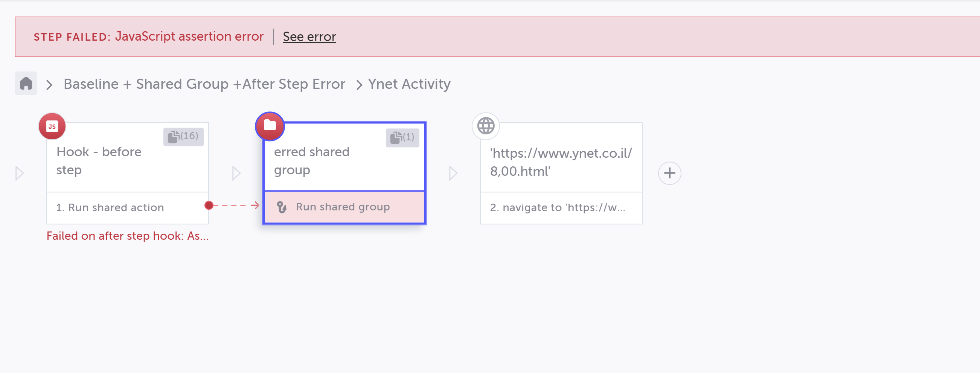Add a new step with plus button
Screen dimensions: 980x373
click(x=669, y=174)
